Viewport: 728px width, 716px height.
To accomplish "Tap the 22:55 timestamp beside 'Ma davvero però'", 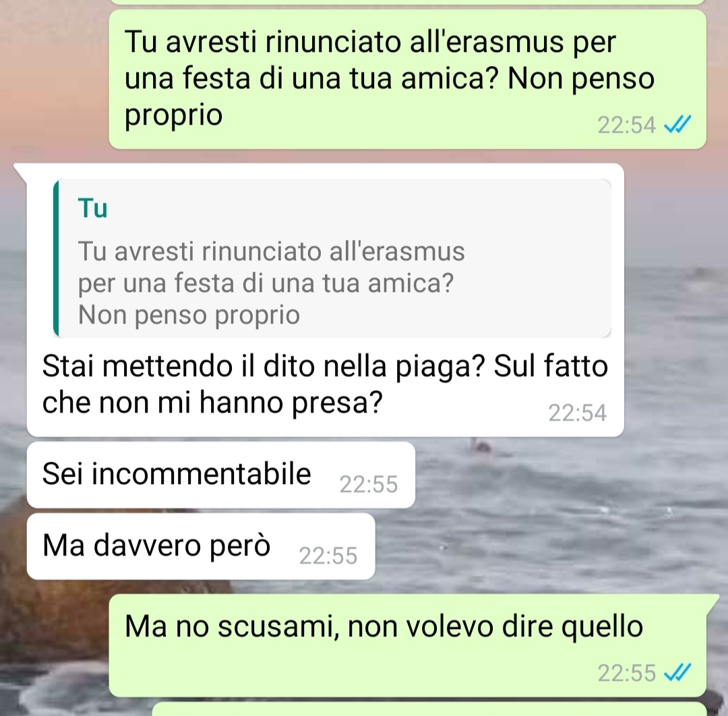I will tap(328, 556).
